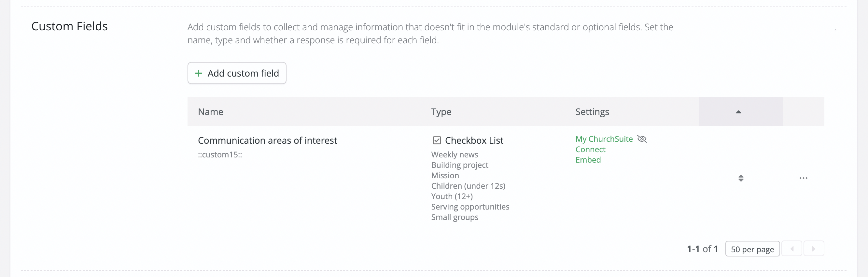Click the Checkbox List type label
This screenshot has width=868, height=277.
click(x=474, y=140)
